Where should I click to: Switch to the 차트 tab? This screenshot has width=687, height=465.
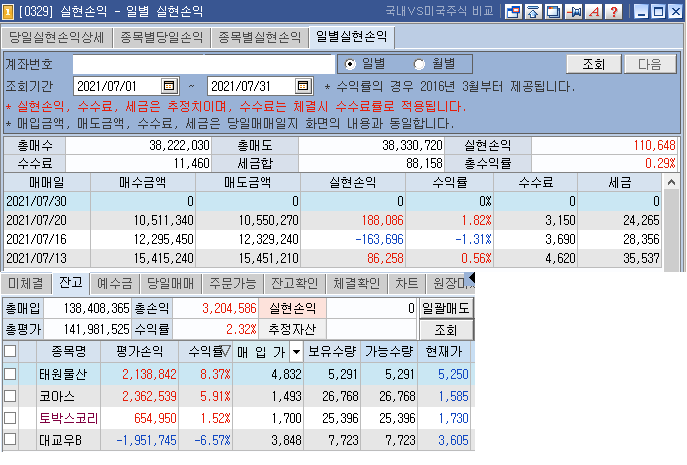point(407,284)
